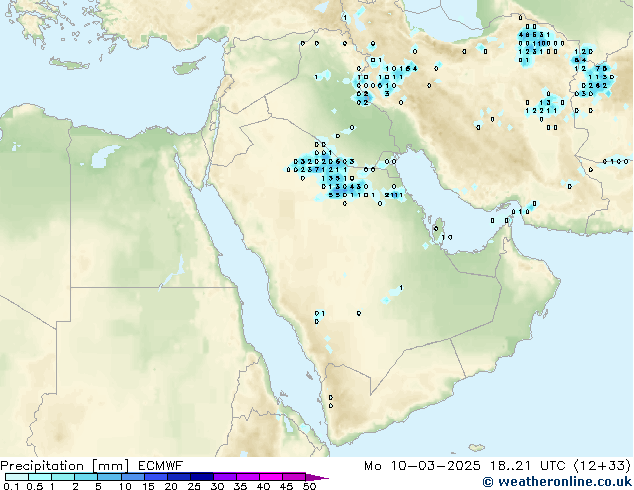Viewport: 634px width, 490px height.
Task: Click the 10–15 mm legend swatch
Action: (132, 477)
